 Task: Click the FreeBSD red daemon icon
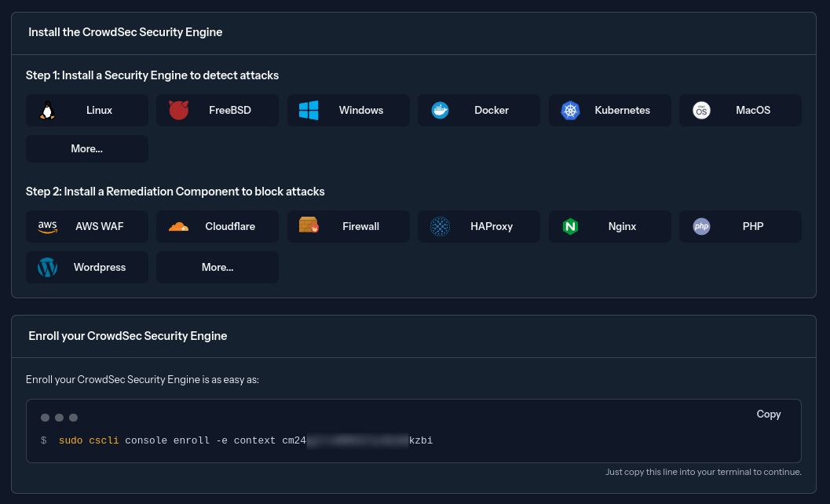pos(178,110)
